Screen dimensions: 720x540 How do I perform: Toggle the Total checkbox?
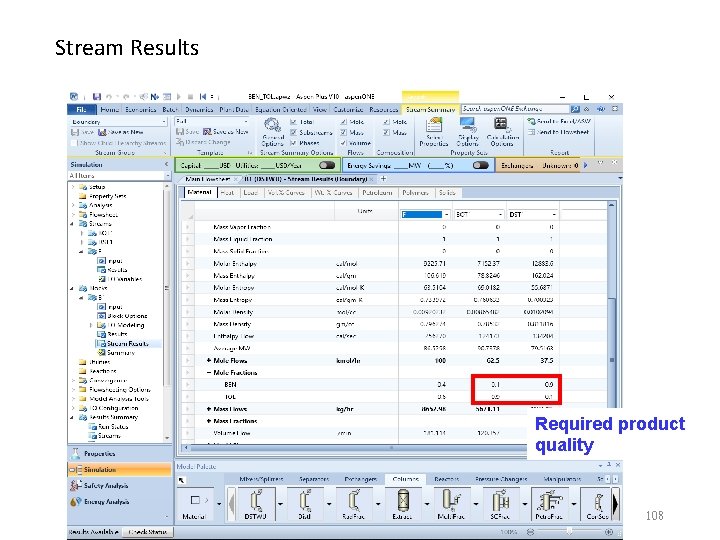(x=293, y=122)
